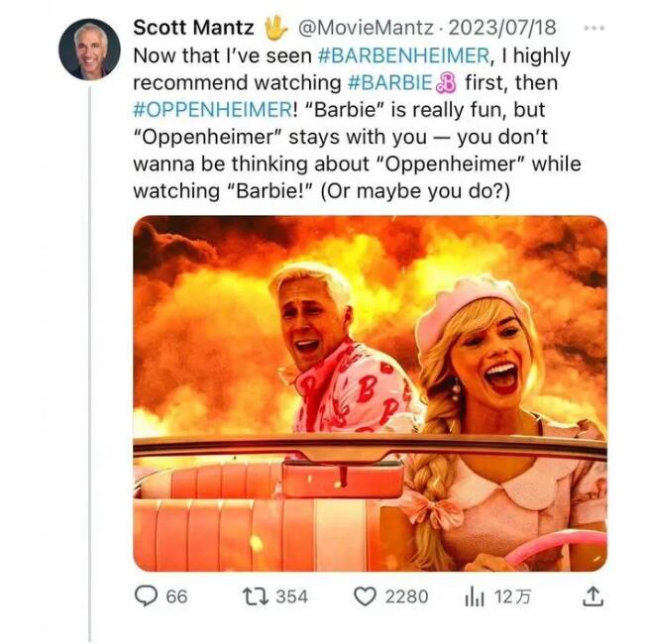The height and width of the screenshot is (644, 649).
Task: Click the 354 retweets count
Action: tap(290, 595)
